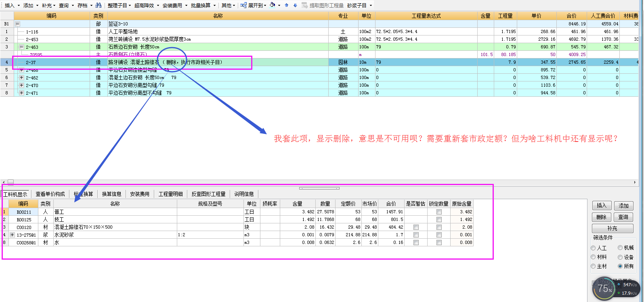Click the binoculars find icon in toolbar

[98, 5]
